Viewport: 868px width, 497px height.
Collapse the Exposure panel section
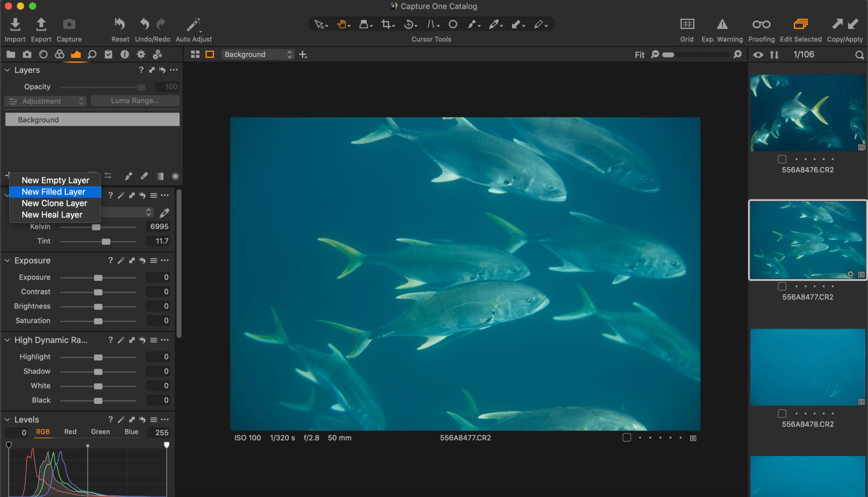[x=7, y=260]
